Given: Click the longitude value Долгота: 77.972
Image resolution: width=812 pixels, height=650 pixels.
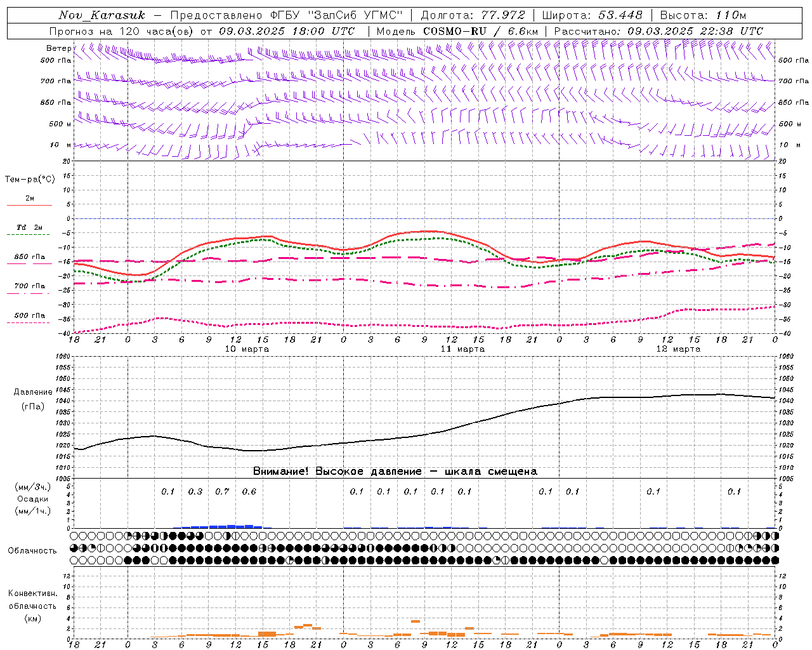Looking at the screenshot, I should point(473,15).
